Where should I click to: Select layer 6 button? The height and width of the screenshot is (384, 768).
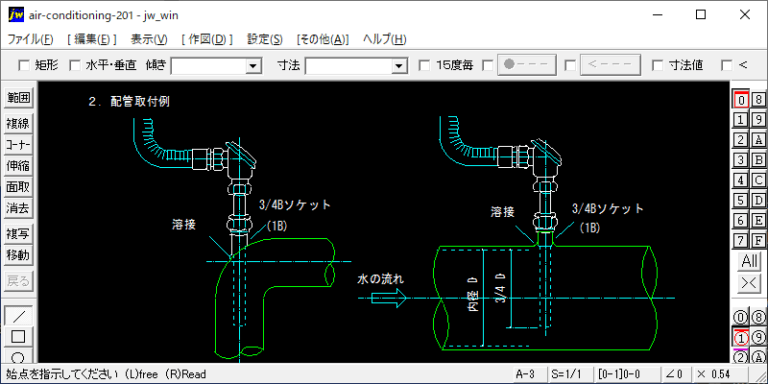click(x=741, y=220)
